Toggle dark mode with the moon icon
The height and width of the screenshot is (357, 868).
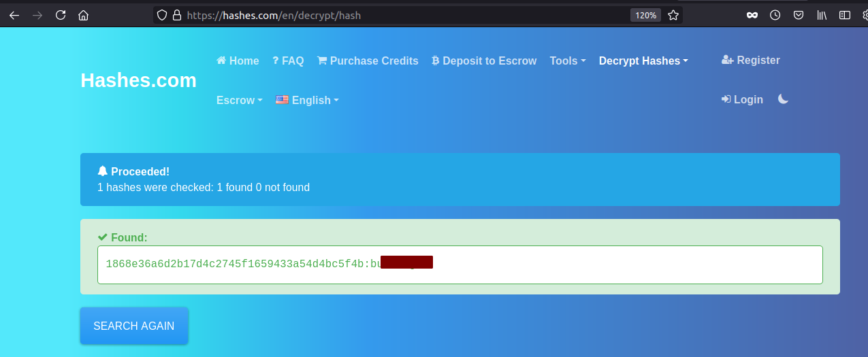click(784, 99)
